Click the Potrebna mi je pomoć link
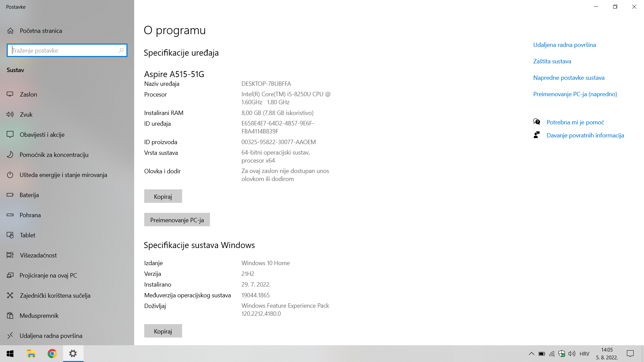 click(575, 122)
